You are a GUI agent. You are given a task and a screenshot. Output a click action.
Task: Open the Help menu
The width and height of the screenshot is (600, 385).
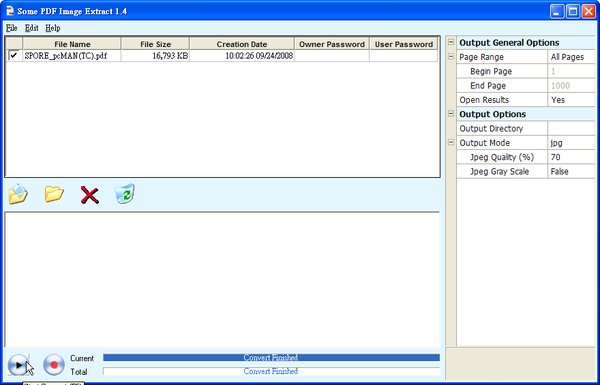(53, 28)
